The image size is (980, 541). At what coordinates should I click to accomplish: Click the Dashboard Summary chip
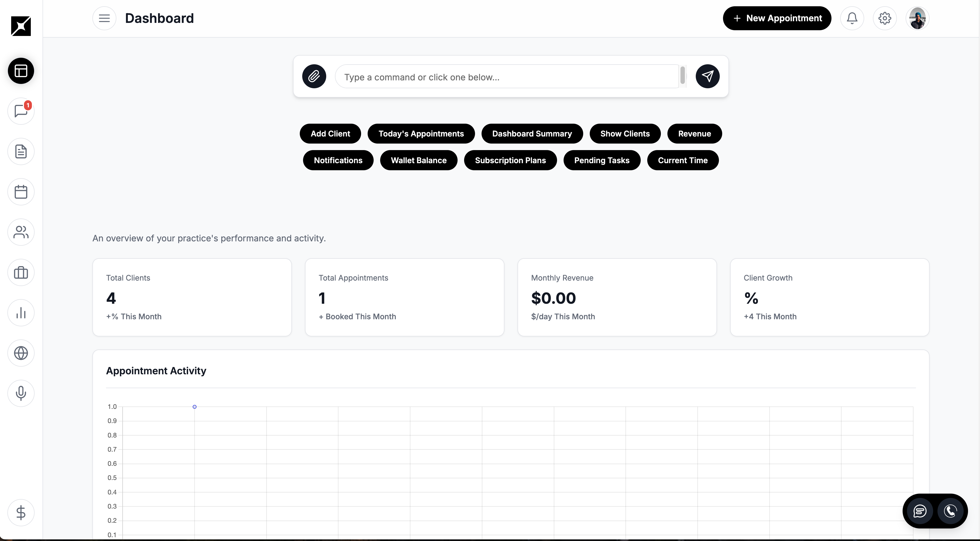[x=531, y=134]
